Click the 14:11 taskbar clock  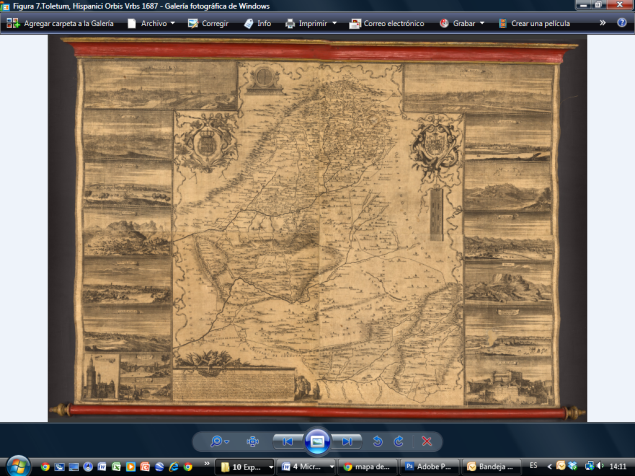[x=618, y=466]
